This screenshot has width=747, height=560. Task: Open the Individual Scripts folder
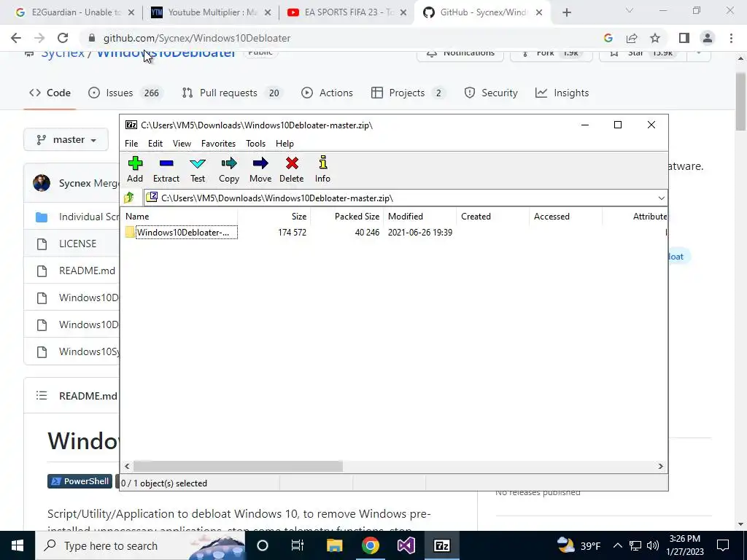coord(89,217)
